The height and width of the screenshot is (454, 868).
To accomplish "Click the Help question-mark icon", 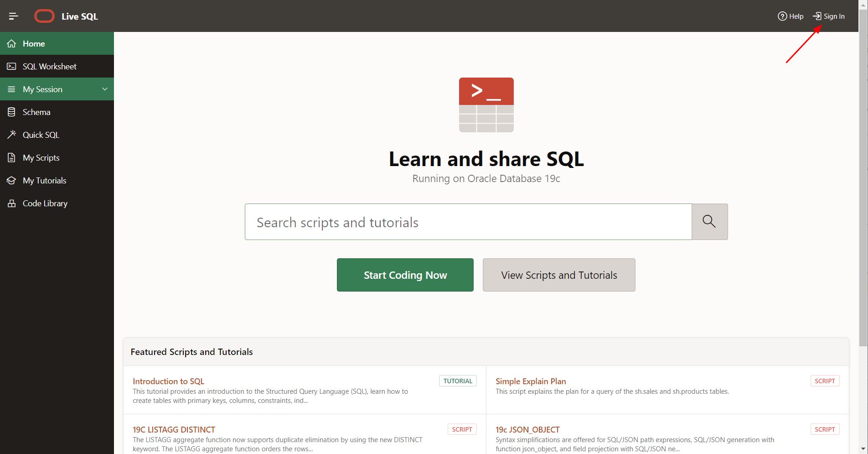I will click(782, 16).
